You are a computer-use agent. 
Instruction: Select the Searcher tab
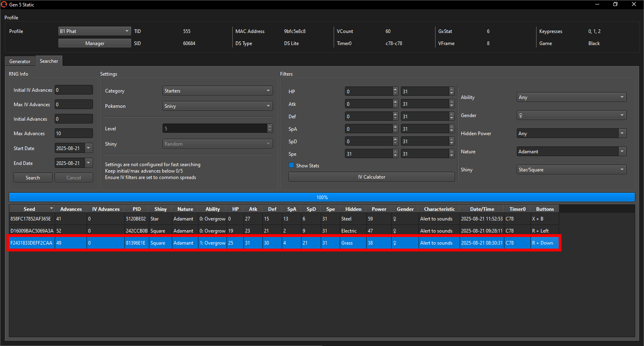tap(49, 61)
